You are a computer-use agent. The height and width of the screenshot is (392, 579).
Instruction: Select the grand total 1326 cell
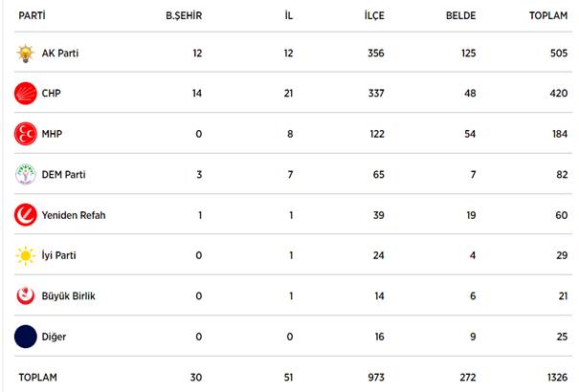tap(557, 378)
